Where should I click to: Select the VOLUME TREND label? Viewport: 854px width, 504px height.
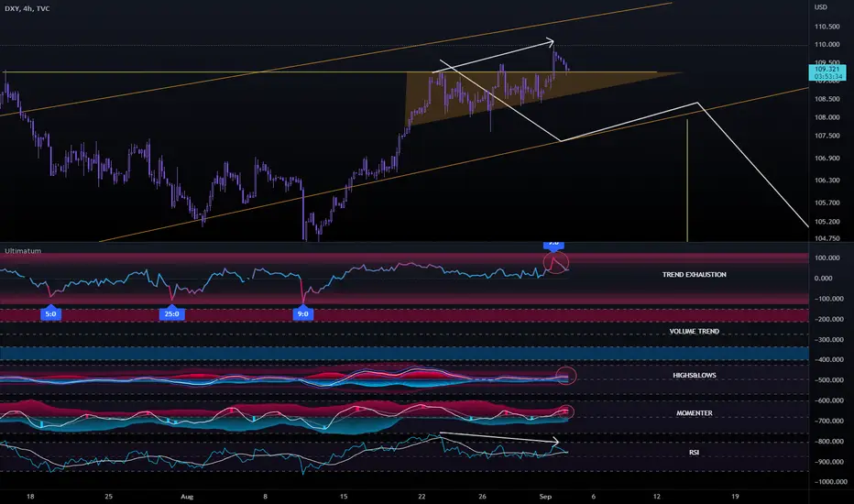point(694,332)
